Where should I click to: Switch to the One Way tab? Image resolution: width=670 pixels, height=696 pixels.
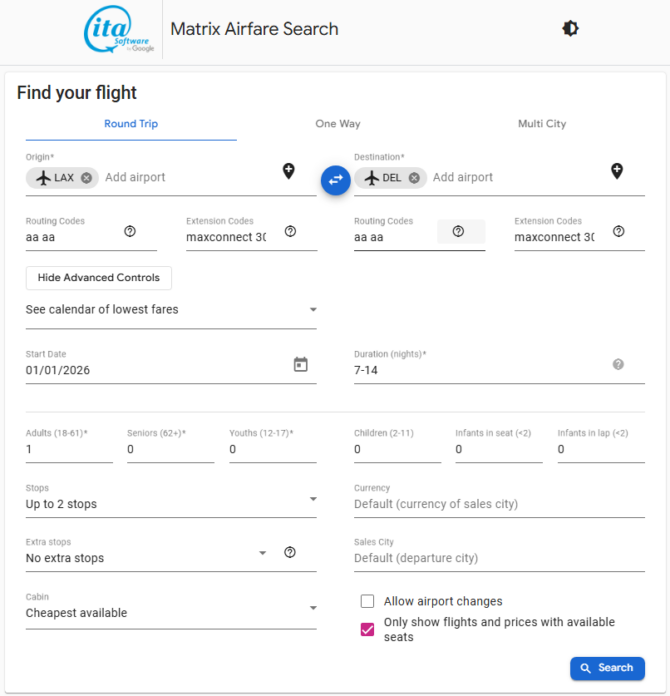[338, 124]
